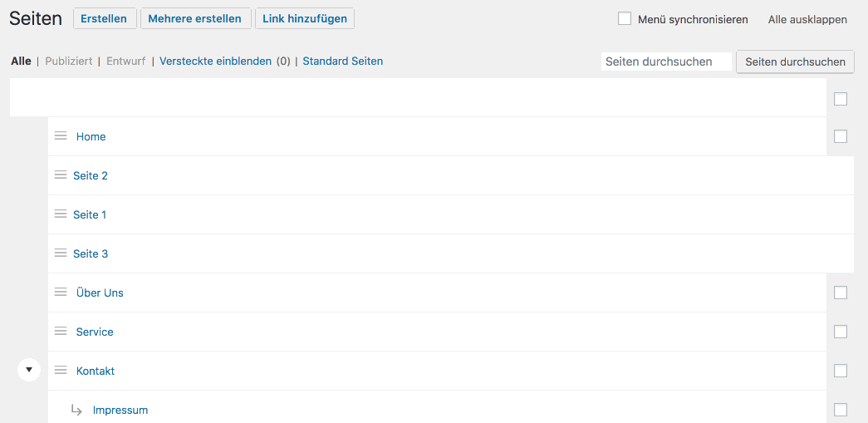Switch to the Standard Seiten view
The height and width of the screenshot is (423, 868).
343,61
